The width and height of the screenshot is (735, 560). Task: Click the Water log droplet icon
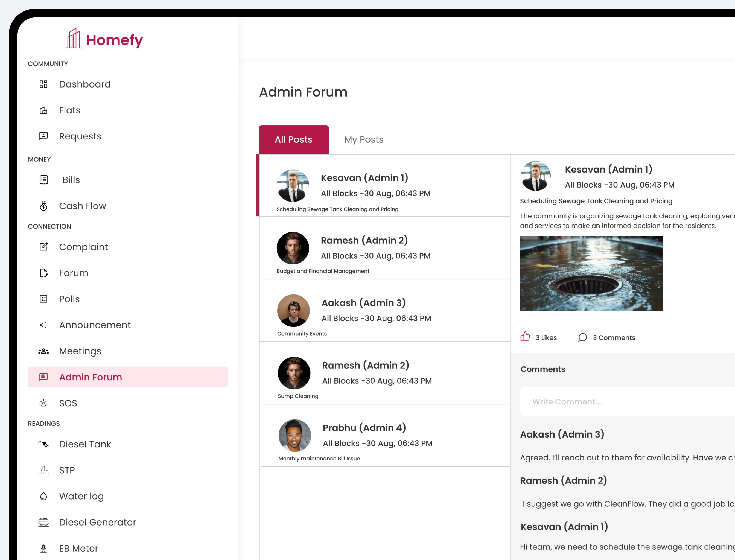[43, 496]
